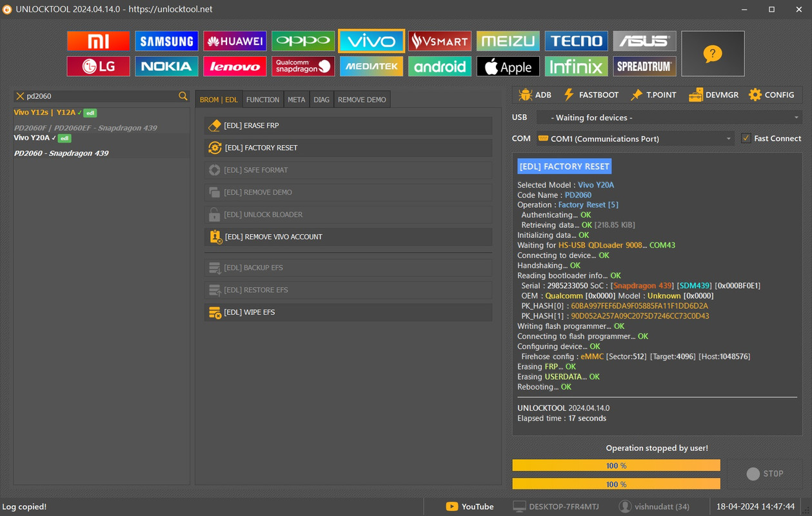Open the YouTube link in status bar

pos(470,507)
